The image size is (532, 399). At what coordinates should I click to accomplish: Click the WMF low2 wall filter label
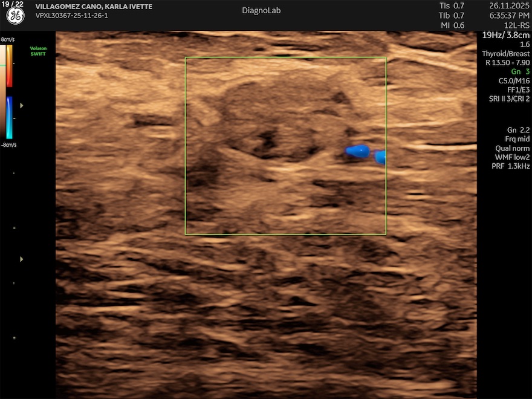tap(512, 157)
